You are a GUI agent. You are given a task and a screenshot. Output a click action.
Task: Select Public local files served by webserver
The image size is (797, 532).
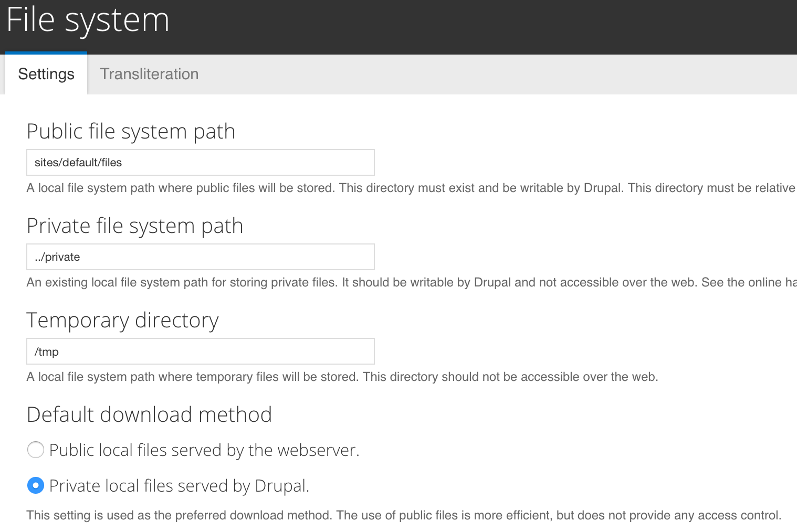[36, 450]
